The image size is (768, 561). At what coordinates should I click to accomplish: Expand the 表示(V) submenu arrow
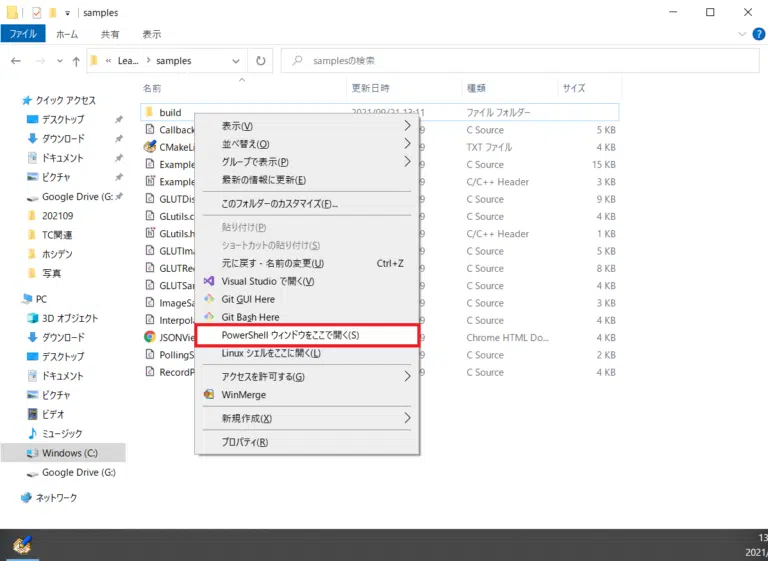point(407,126)
